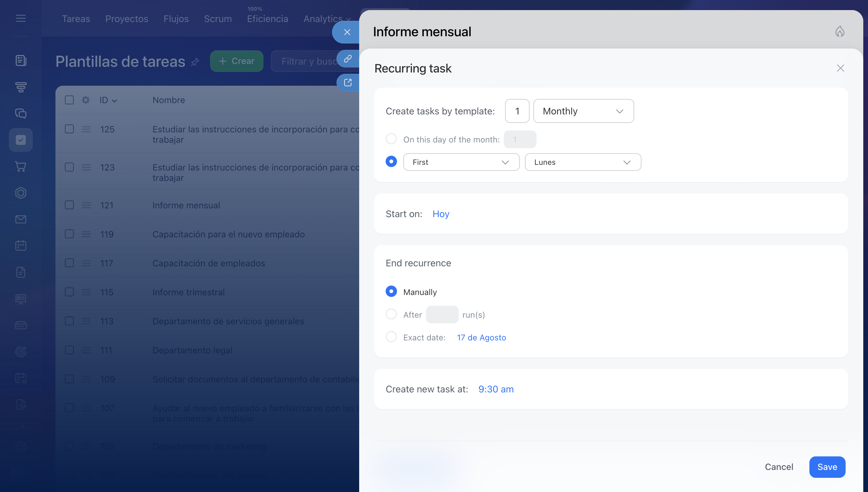868x492 pixels.
Task: Click the interval number field
Action: pyautogui.click(x=517, y=111)
